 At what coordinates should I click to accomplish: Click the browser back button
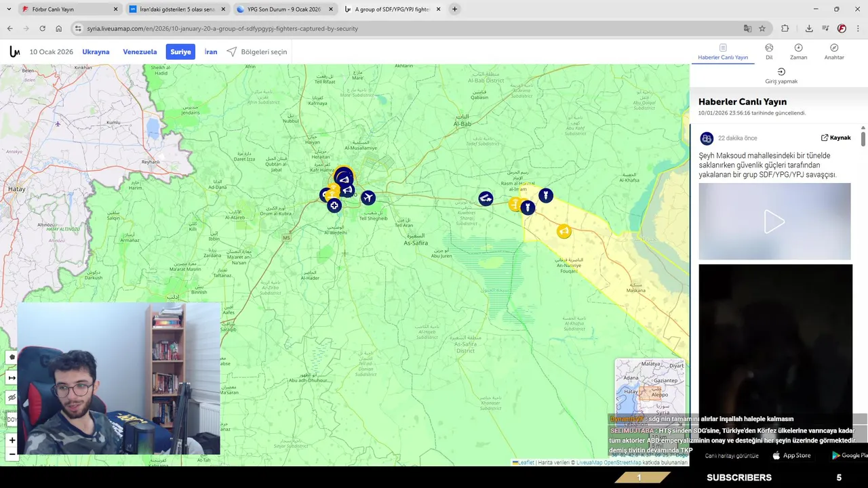pyautogui.click(x=9, y=28)
